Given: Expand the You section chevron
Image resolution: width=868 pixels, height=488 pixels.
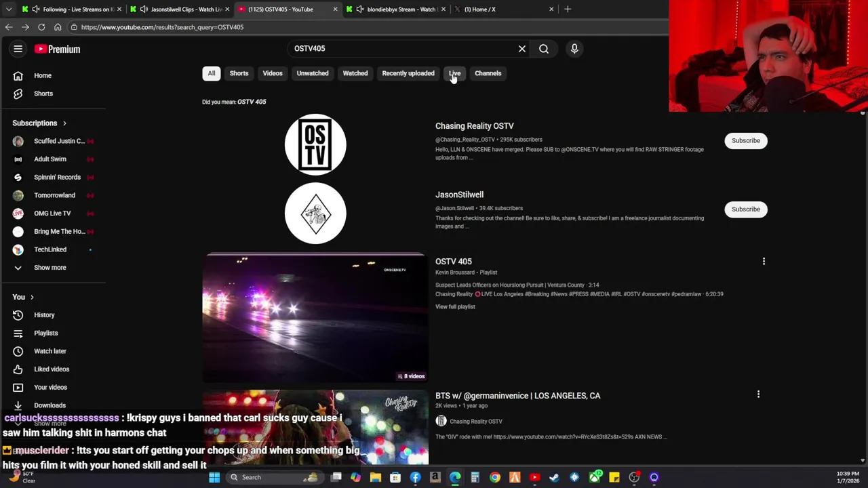Looking at the screenshot, I should click(32, 297).
